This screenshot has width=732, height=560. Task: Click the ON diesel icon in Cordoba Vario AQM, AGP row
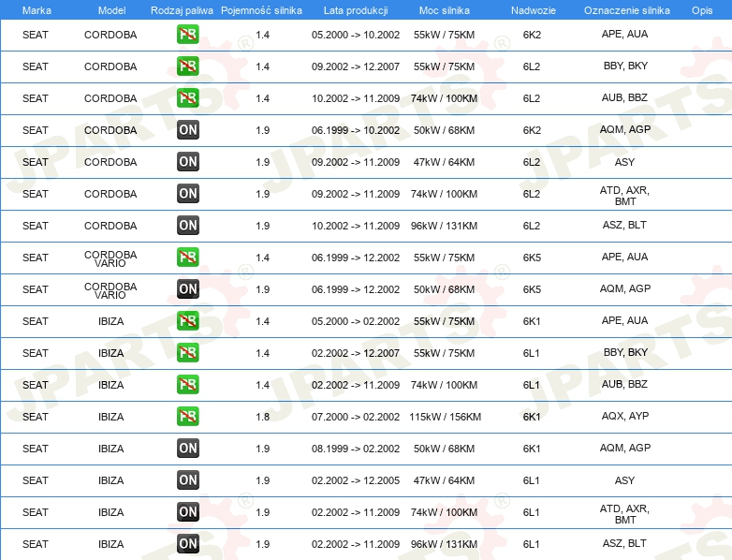[187, 289]
